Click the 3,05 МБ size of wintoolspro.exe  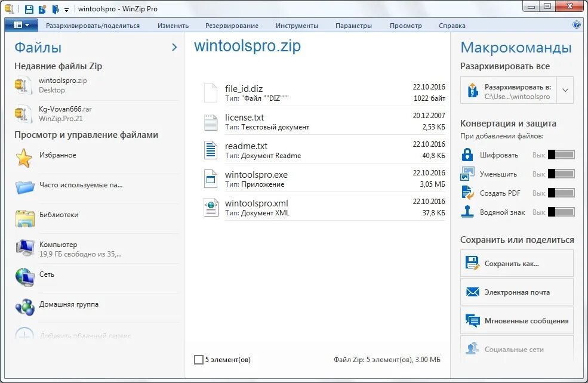click(432, 184)
